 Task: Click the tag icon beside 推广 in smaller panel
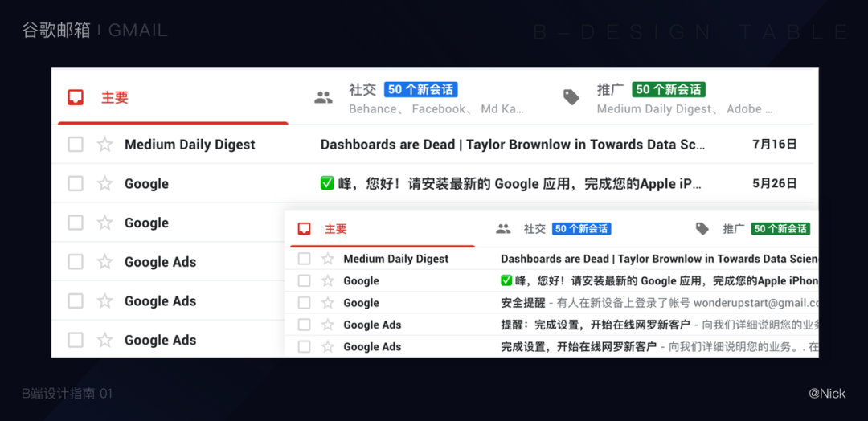tap(702, 228)
